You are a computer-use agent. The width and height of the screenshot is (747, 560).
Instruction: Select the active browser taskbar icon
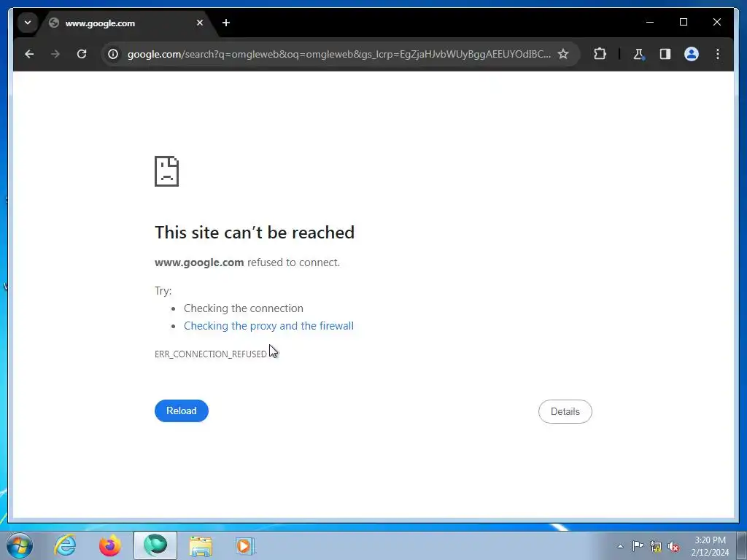tap(155, 545)
